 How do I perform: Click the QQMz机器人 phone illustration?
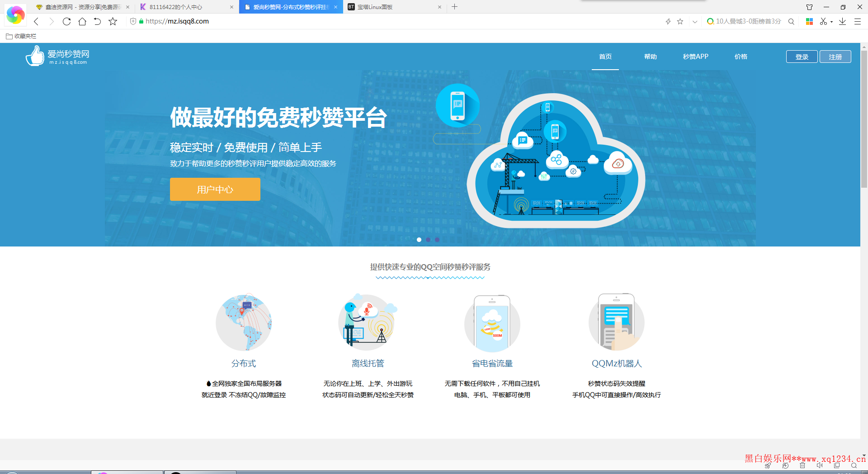point(617,322)
